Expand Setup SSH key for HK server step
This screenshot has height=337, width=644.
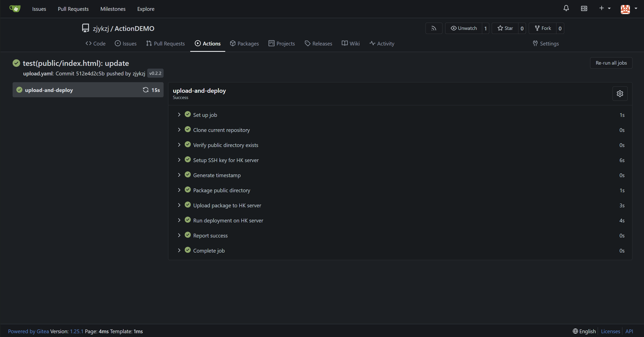225,160
